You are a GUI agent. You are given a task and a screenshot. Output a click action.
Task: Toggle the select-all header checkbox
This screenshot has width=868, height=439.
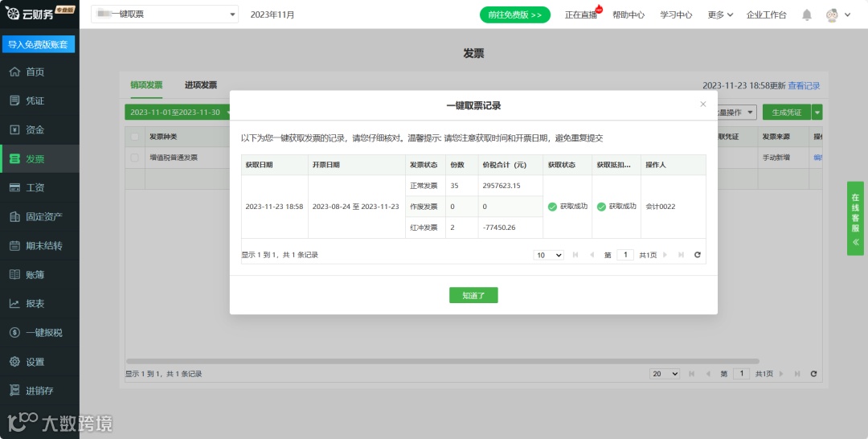tap(134, 136)
